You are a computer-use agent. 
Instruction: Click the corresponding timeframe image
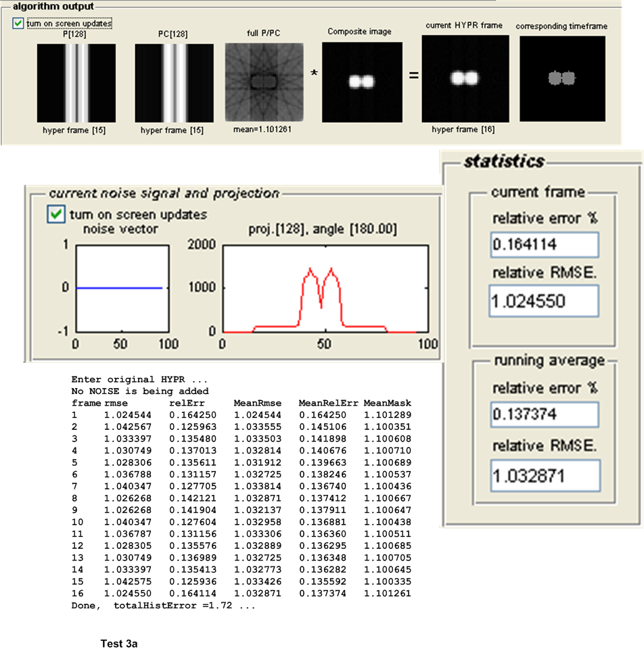point(561,78)
